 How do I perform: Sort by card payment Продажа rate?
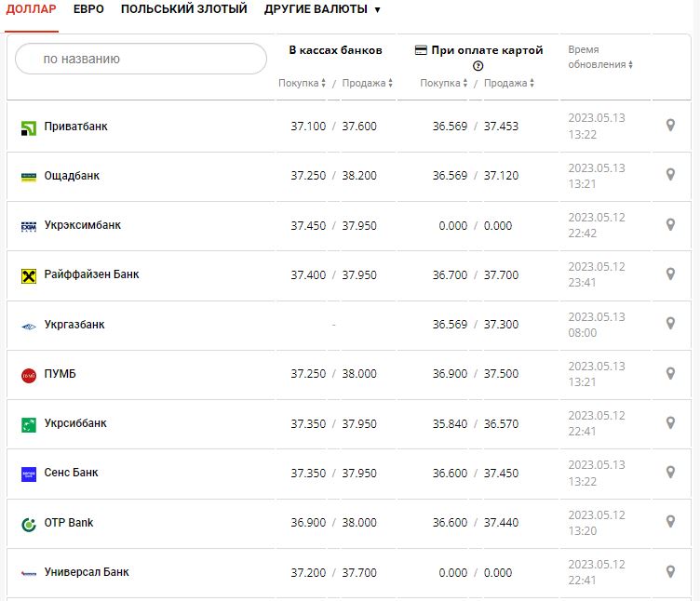click(510, 84)
